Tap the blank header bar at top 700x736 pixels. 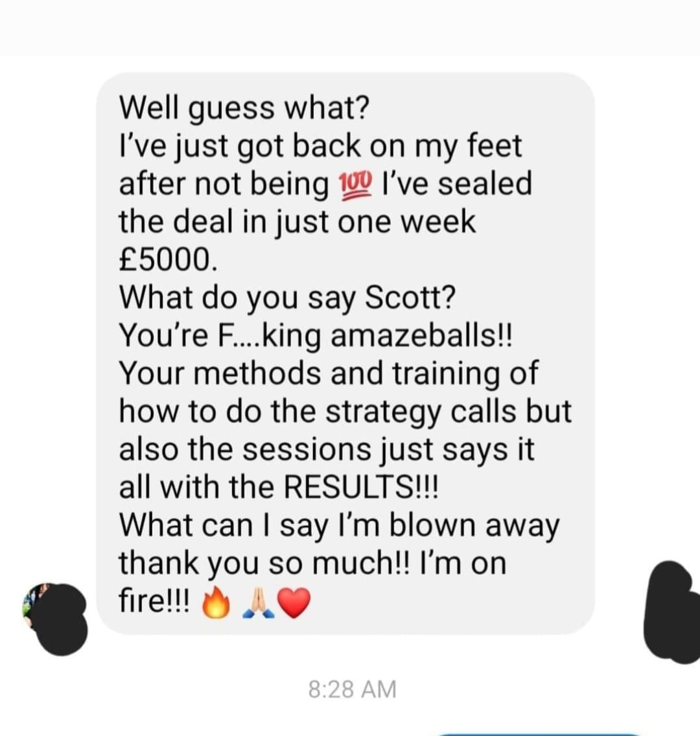click(x=350, y=27)
